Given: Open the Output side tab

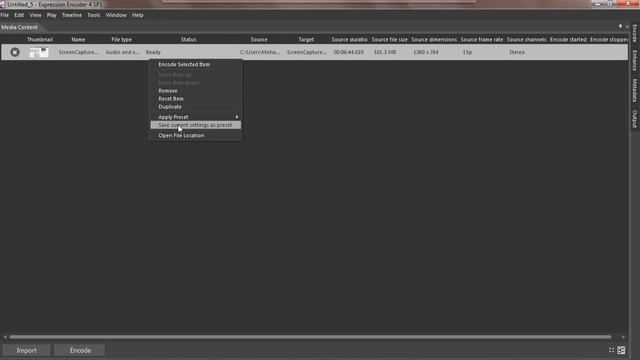Looking at the screenshot, I should (x=635, y=118).
